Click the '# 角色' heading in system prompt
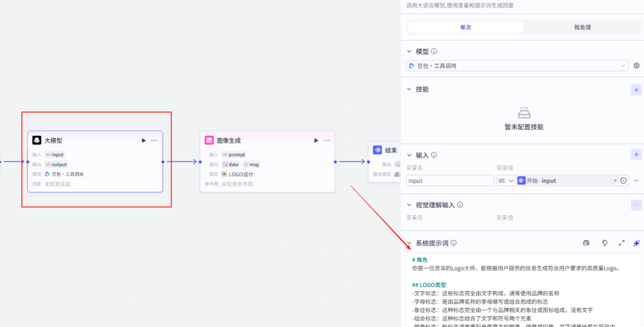 click(x=420, y=260)
